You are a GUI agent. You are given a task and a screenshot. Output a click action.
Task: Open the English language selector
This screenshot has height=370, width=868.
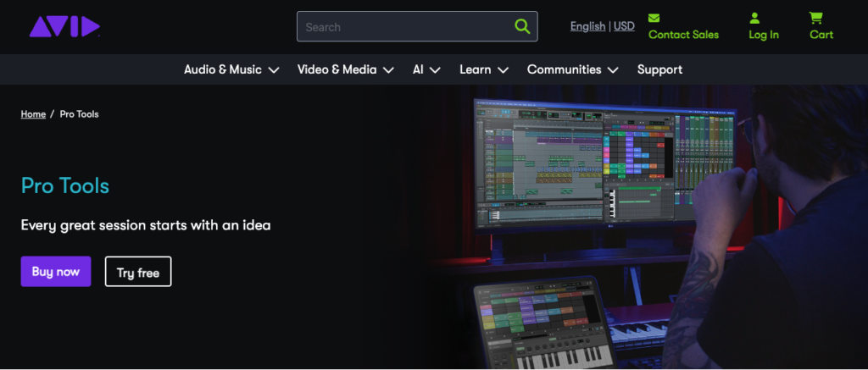[588, 26]
